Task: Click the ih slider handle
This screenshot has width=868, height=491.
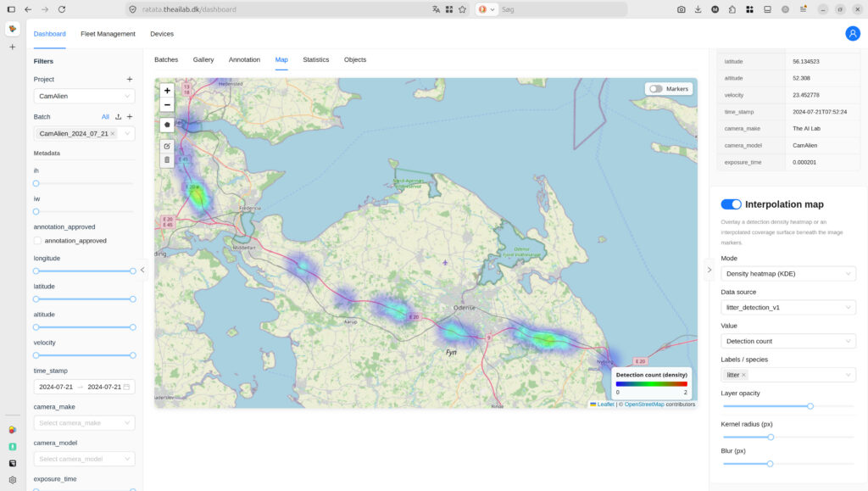Action: (36, 183)
